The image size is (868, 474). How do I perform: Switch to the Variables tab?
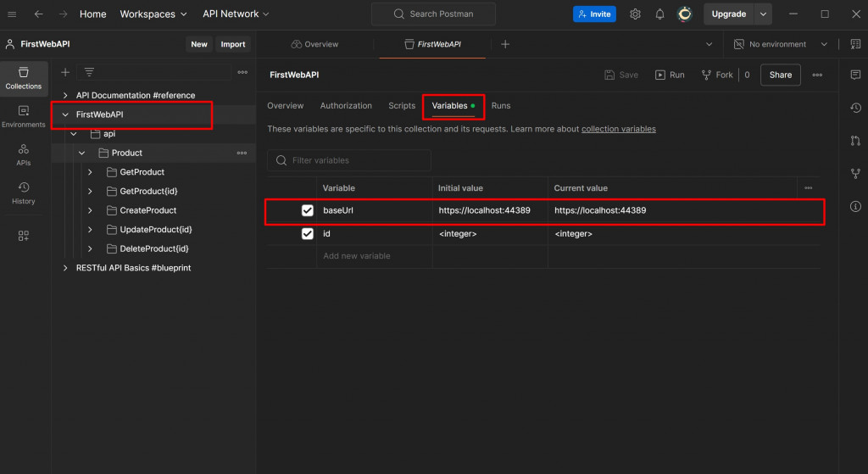[453, 106]
